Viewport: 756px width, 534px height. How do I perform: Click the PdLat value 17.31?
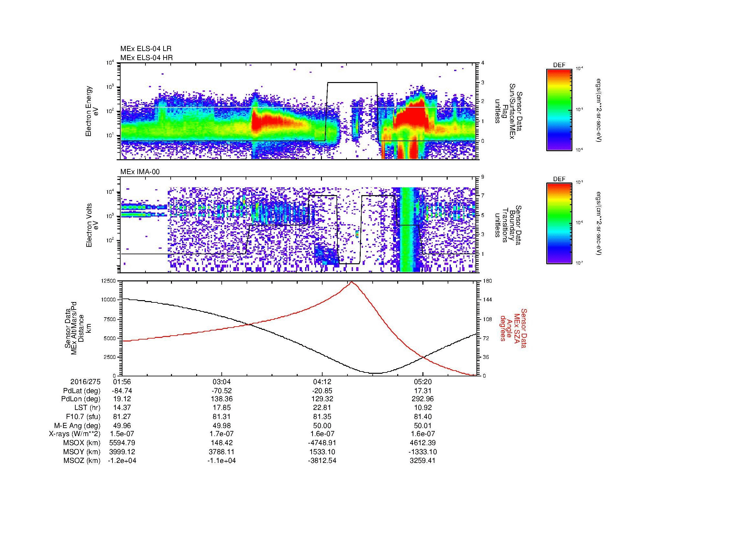tap(423, 391)
